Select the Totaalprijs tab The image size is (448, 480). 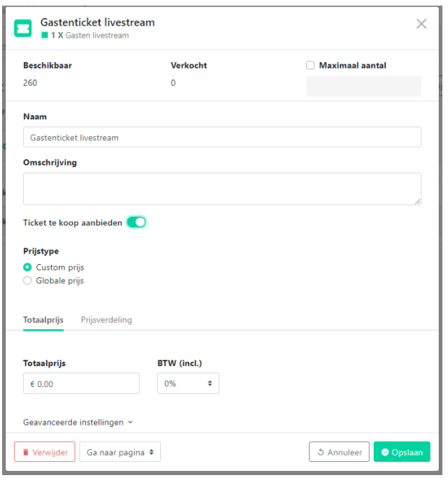[x=43, y=320]
